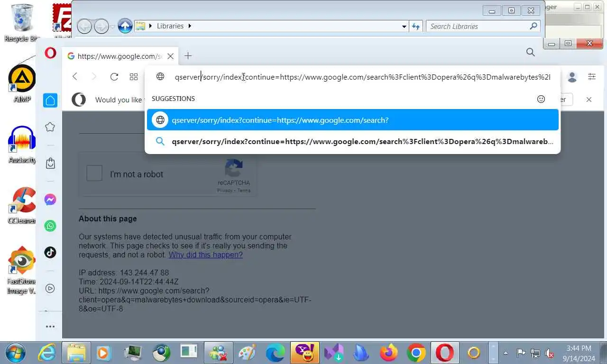Select the search suggestion with magnifier icon
Viewport: 607px width, 364px height.
pyautogui.click(x=353, y=141)
